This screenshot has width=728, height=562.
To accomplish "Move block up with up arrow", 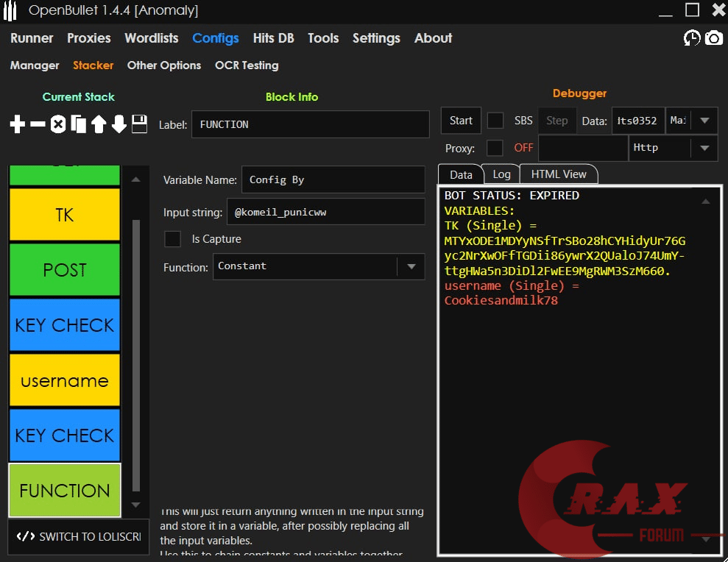I will tap(99, 125).
